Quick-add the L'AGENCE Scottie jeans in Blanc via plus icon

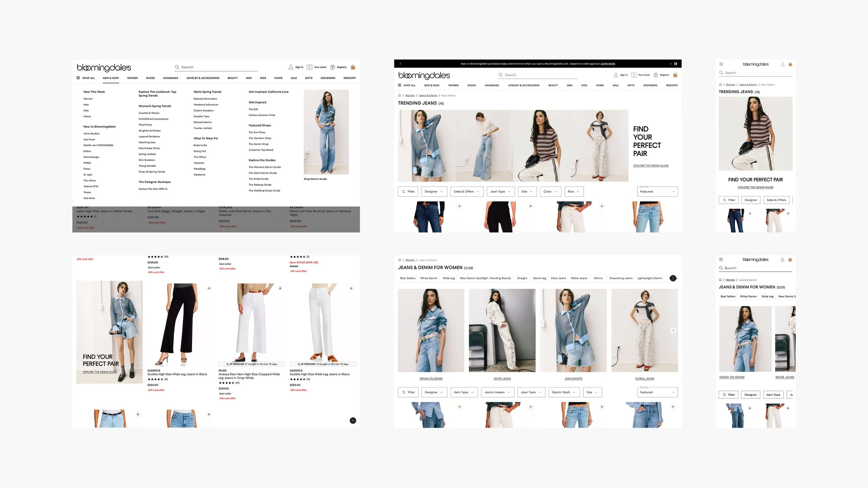coord(351,288)
